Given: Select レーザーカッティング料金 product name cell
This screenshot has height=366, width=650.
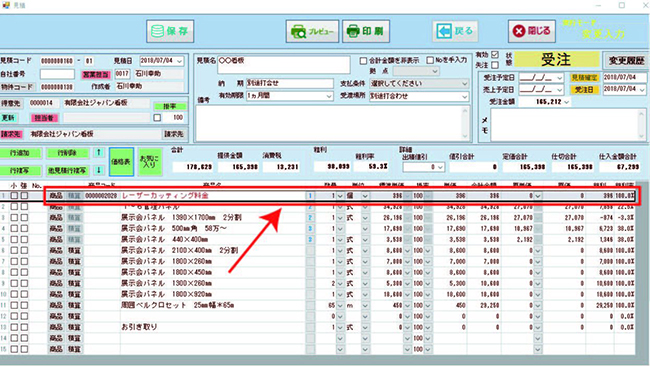Looking at the screenshot, I should [x=213, y=196].
